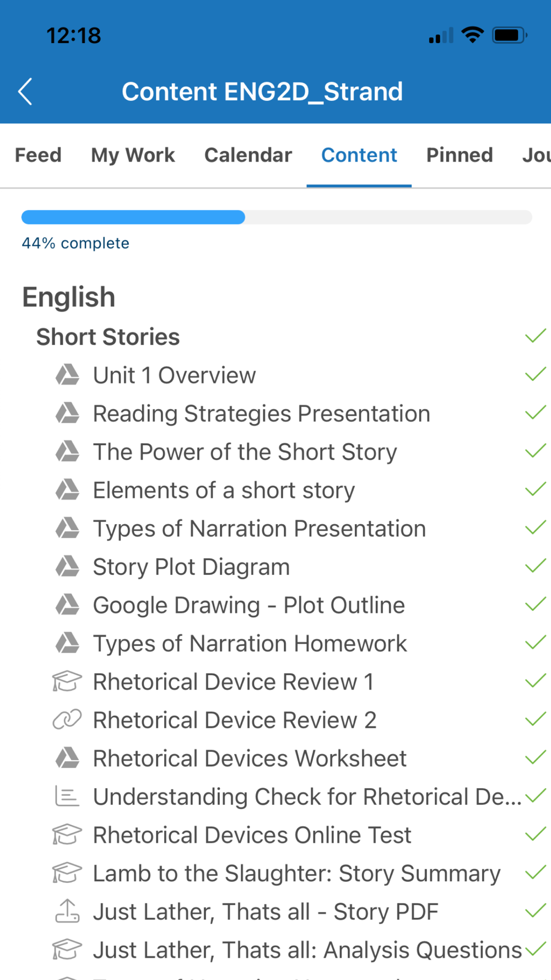Click survey icon beside Understanding Check item
Screen dimensions: 551x980
point(67,796)
